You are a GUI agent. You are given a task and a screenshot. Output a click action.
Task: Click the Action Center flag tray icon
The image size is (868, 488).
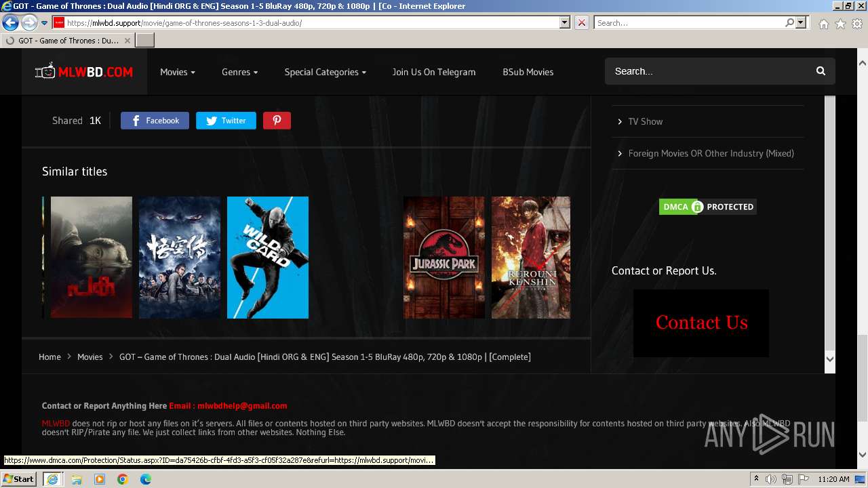(x=802, y=479)
